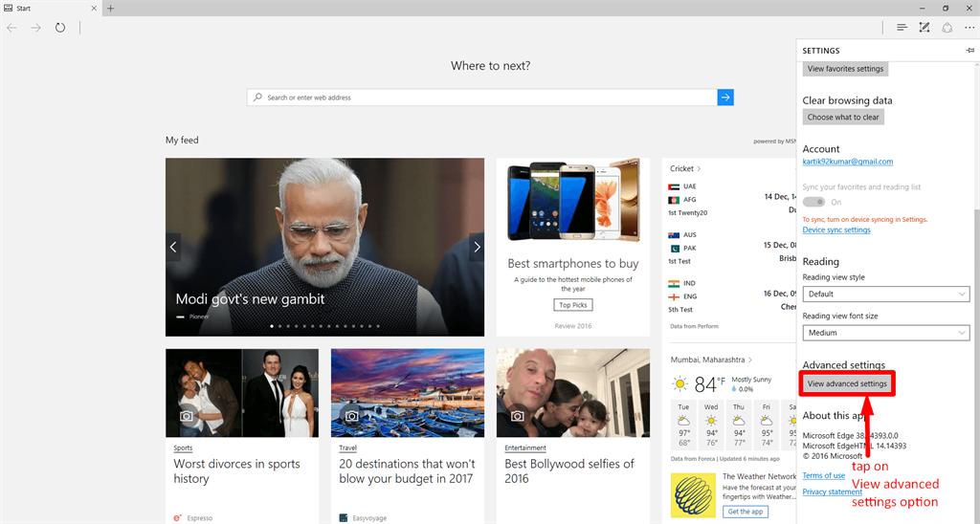Image resolution: width=980 pixels, height=524 pixels.
Task: Open the Choose what to clear button
Action: coord(843,117)
